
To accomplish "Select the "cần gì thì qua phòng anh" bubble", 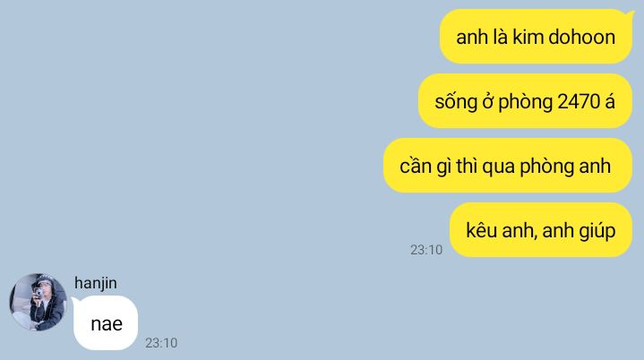I will pyautogui.click(x=508, y=166).
